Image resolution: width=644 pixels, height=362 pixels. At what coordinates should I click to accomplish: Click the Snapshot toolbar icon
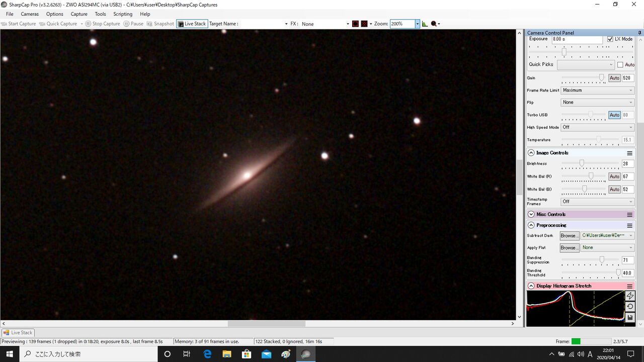149,24
